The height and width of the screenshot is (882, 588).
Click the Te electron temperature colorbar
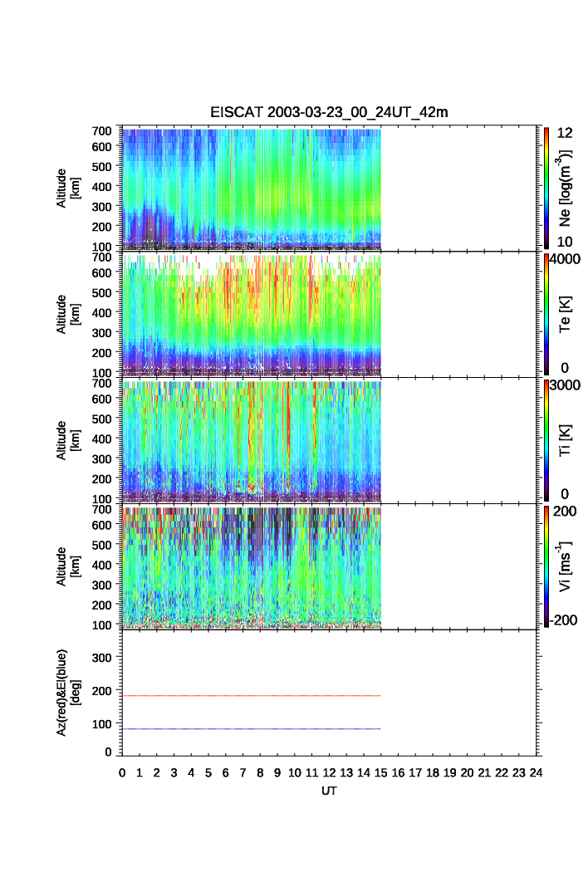546,314
